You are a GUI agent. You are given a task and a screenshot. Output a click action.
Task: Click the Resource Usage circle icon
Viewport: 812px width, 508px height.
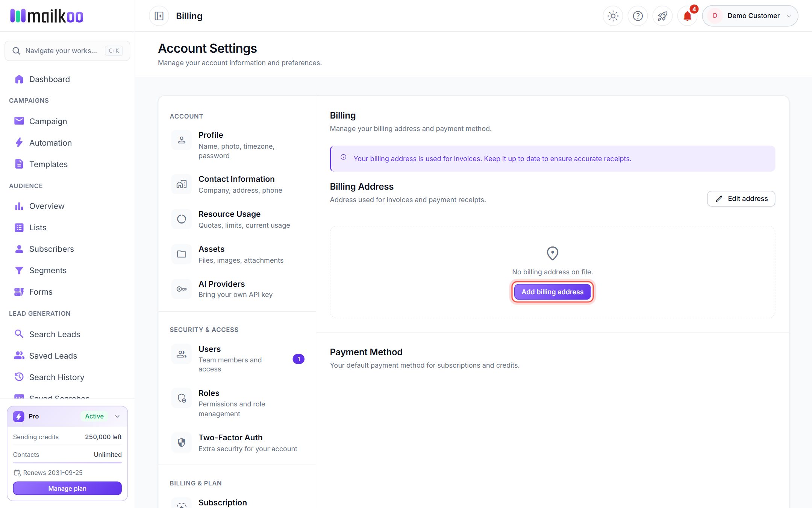pos(182,219)
